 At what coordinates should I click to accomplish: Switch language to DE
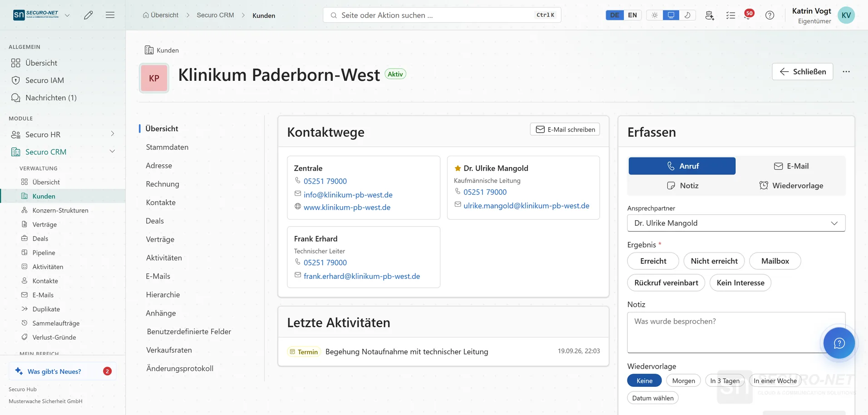pyautogui.click(x=615, y=15)
